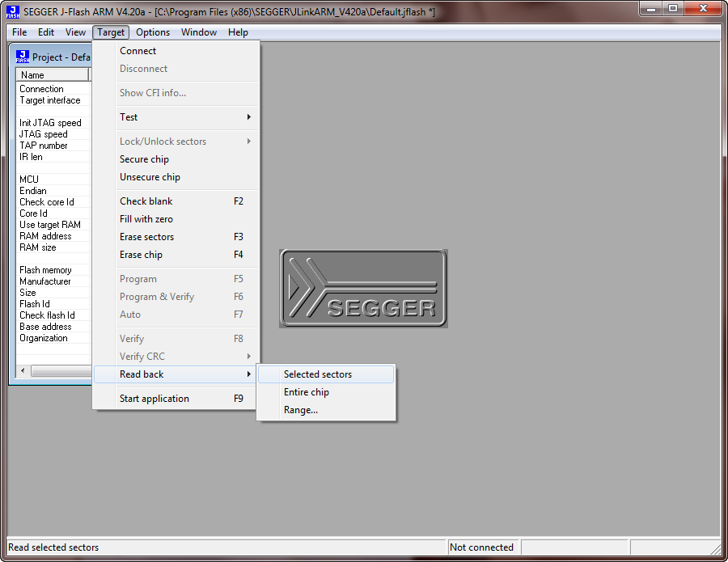Click Selected sectors in Read back submenu

coord(318,374)
